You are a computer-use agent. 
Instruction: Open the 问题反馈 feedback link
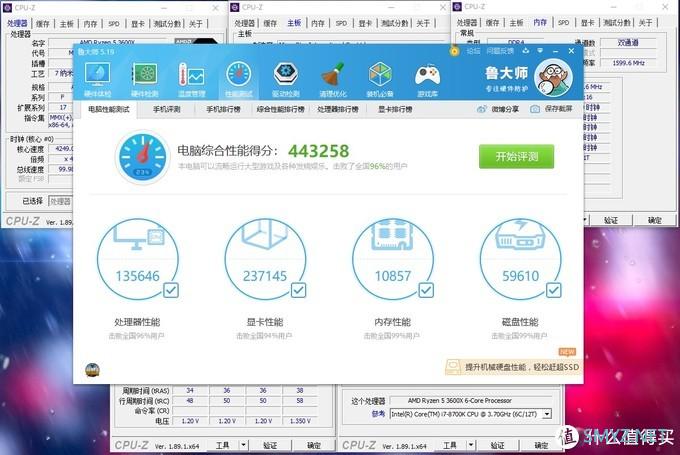tap(500, 51)
